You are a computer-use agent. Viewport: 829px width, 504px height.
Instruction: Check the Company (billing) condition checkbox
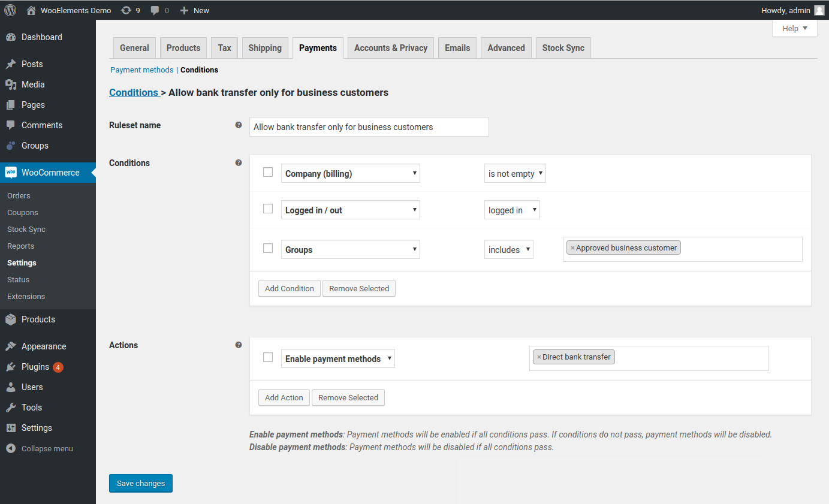(268, 173)
